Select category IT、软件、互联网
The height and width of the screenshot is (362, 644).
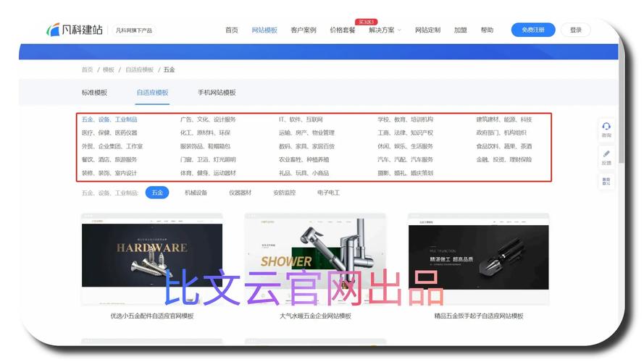301,119
